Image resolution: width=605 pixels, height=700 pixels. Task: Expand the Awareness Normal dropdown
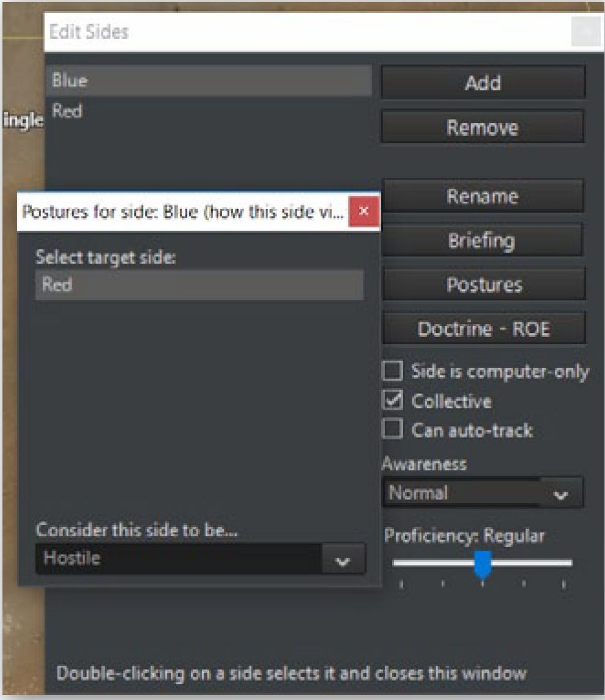tap(560, 493)
